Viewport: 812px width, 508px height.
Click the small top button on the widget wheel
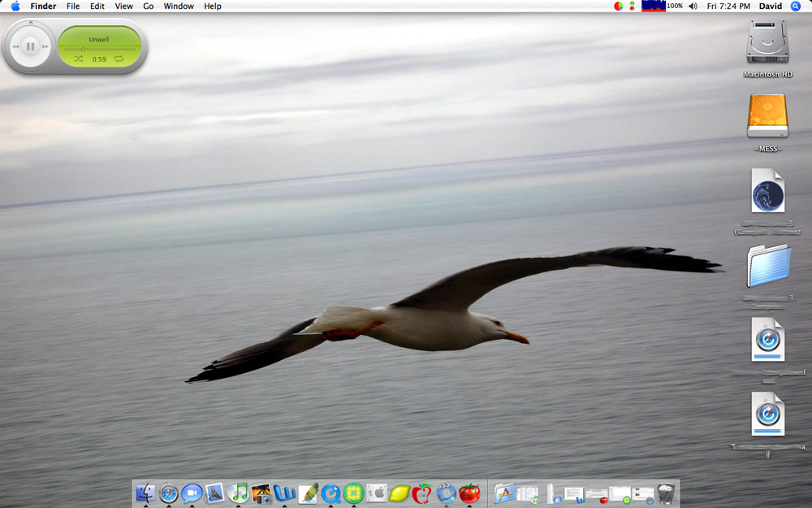pyautogui.click(x=31, y=23)
